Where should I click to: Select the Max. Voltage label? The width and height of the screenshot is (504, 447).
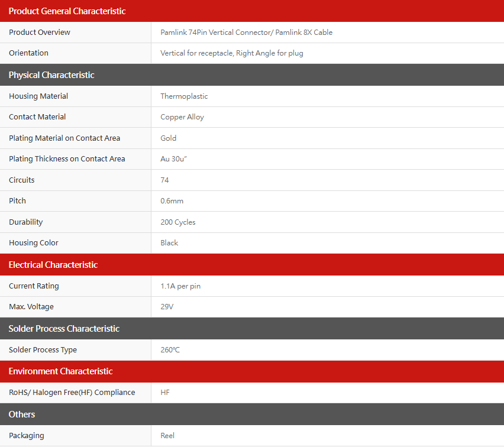point(31,306)
